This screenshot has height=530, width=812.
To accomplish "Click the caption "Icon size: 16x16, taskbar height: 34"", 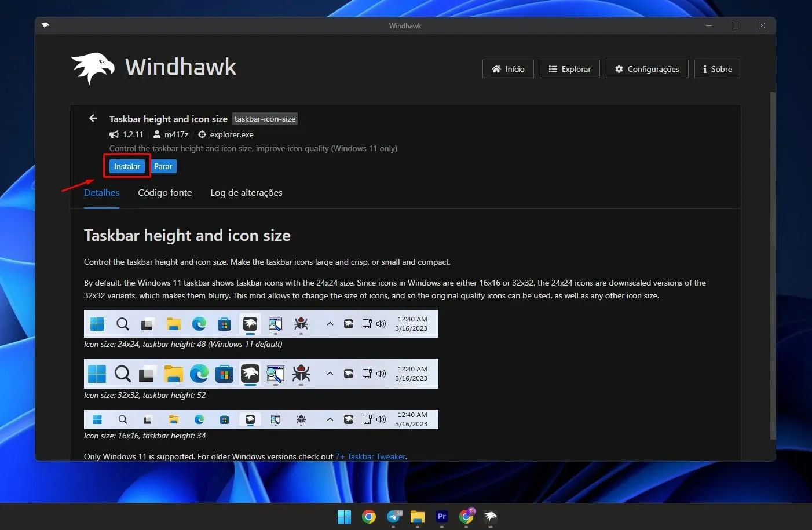I will pyautogui.click(x=145, y=436).
